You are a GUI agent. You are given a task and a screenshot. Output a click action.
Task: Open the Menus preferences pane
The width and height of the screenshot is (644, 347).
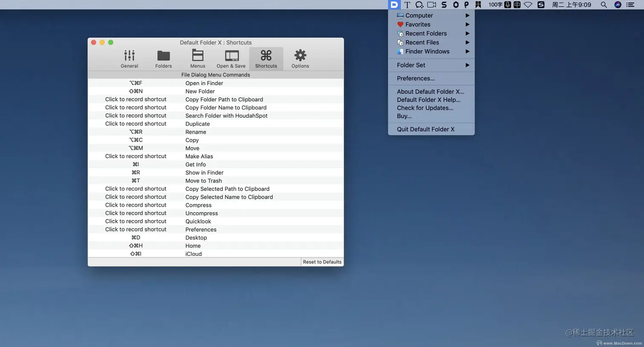pos(198,59)
